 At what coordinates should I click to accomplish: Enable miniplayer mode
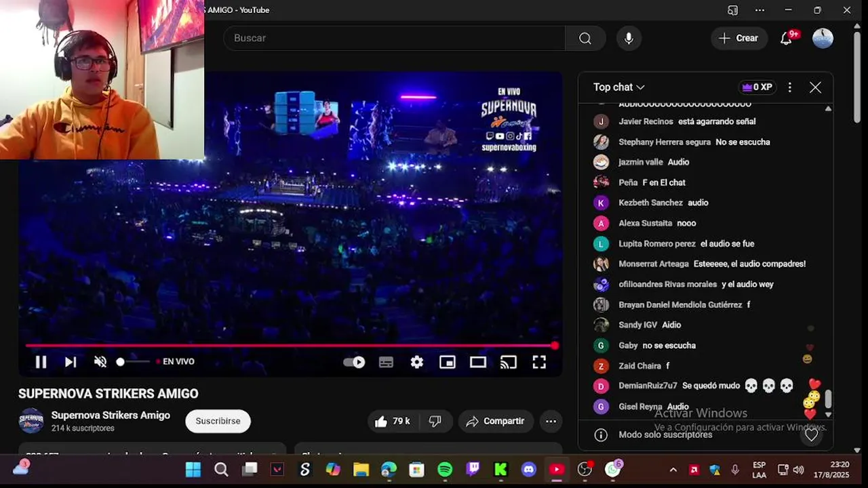coord(448,362)
